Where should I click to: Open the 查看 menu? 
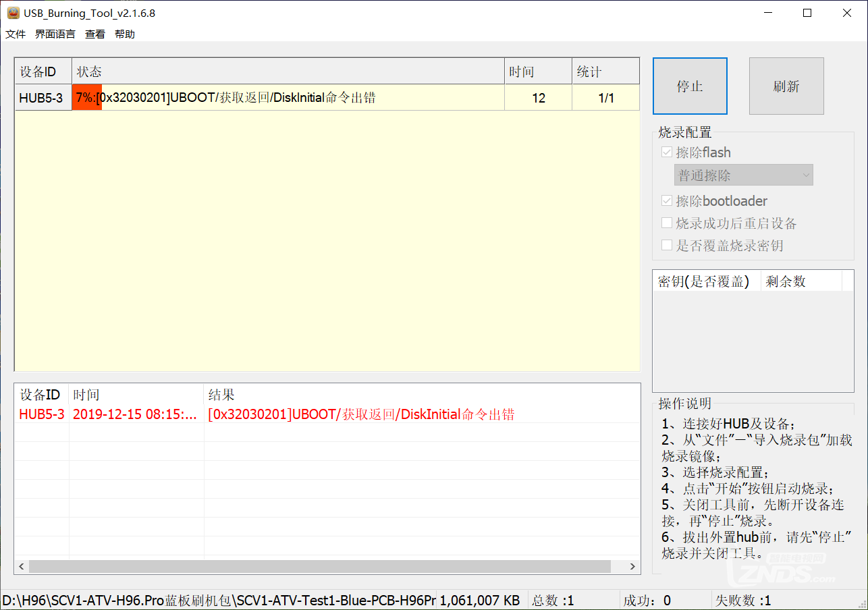(95, 34)
